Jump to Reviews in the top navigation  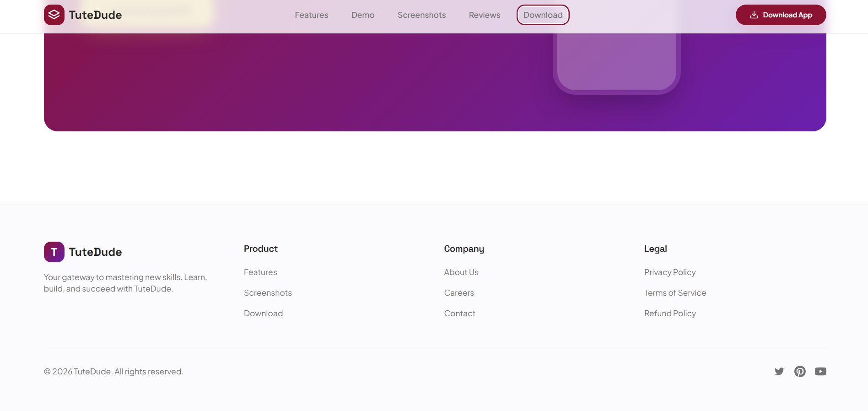tap(485, 15)
